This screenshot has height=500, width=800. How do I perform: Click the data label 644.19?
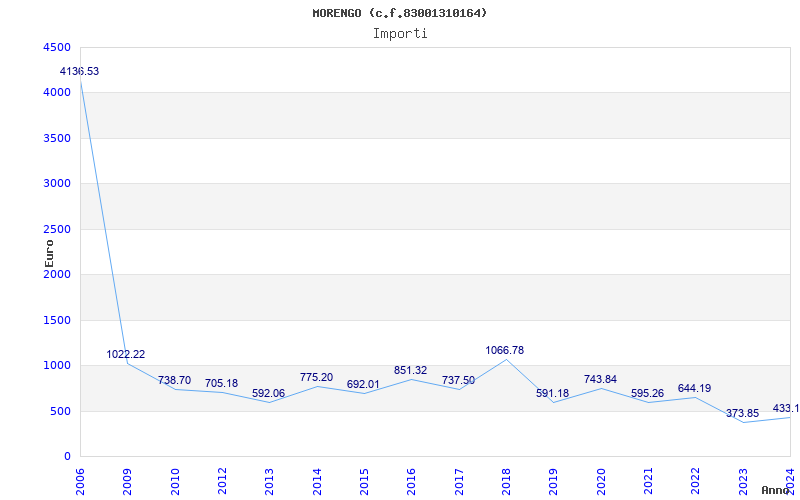coord(694,388)
